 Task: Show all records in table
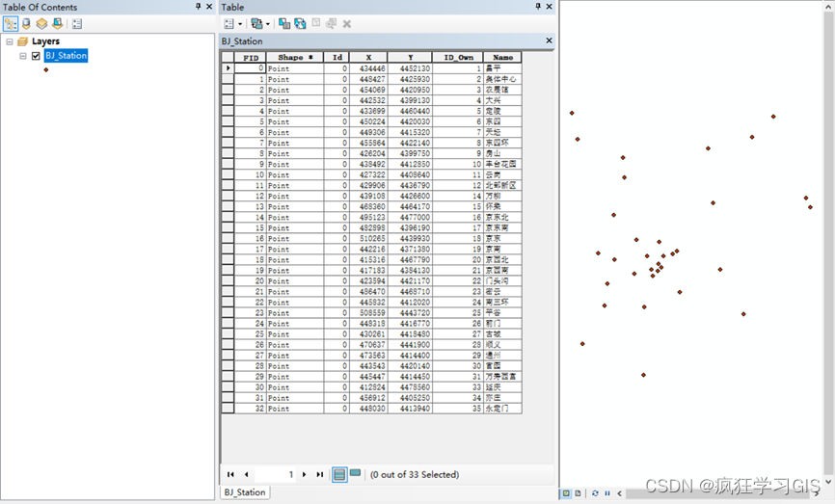[339, 474]
